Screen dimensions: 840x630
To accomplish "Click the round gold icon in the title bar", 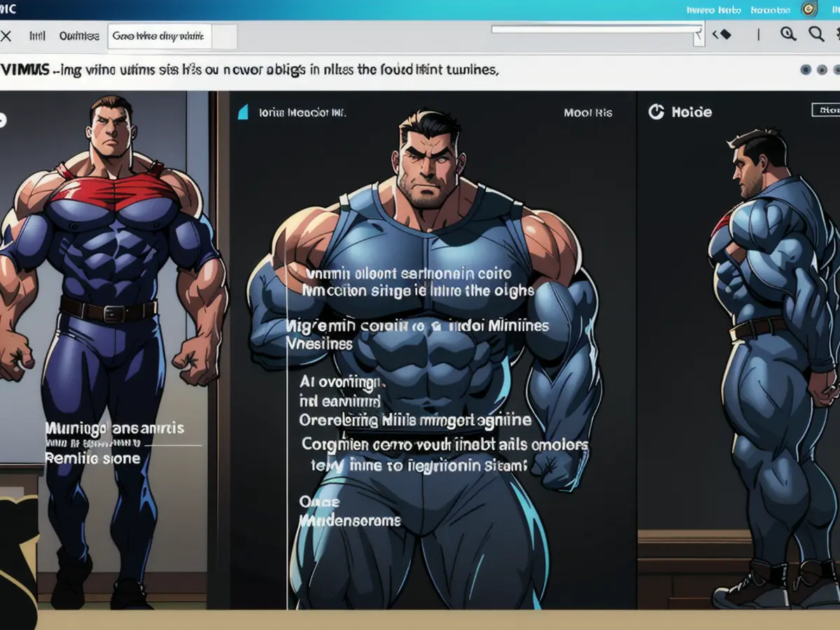I will tap(808, 9).
